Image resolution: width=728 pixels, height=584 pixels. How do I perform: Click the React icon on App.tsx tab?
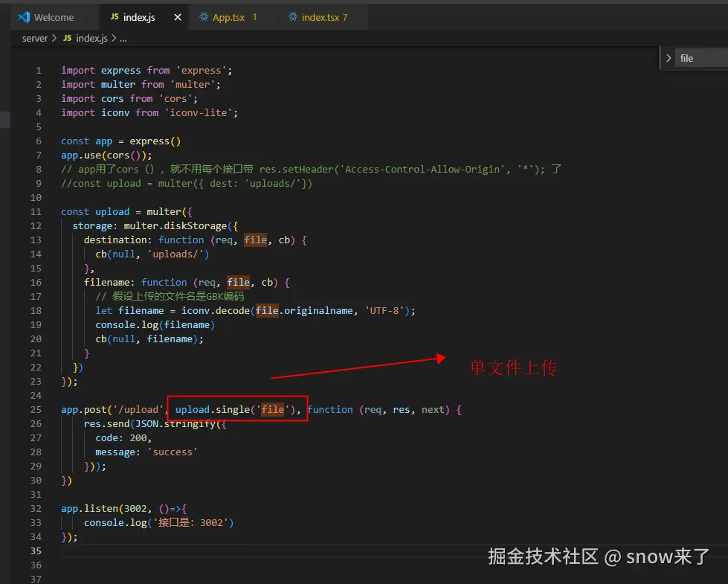pyautogui.click(x=203, y=16)
